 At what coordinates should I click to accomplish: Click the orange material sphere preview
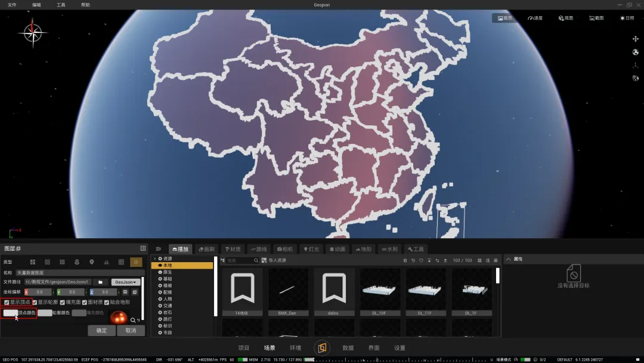119,318
